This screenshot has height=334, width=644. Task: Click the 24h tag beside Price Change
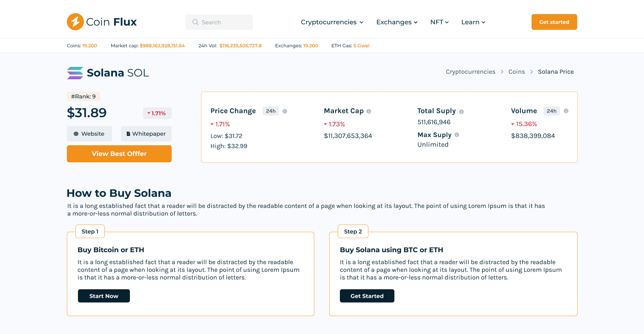(x=271, y=111)
